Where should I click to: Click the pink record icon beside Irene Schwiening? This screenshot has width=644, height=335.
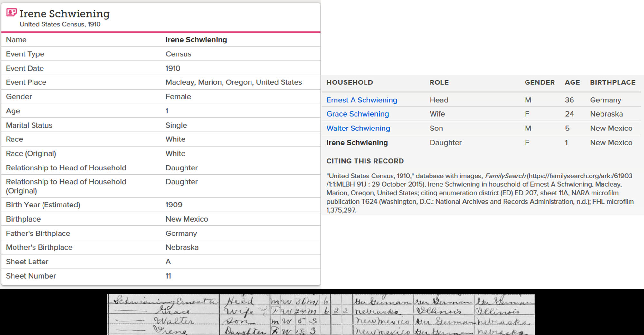(12, 13)
